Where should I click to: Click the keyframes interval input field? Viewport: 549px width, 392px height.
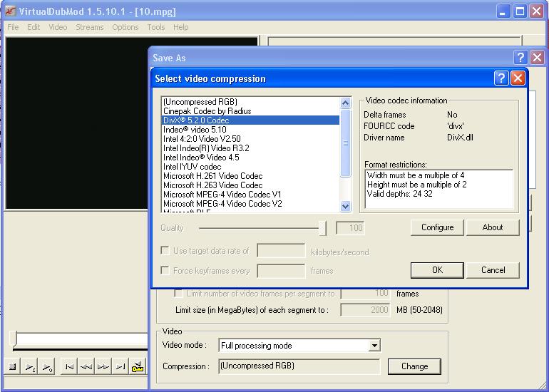click(281, 271)
